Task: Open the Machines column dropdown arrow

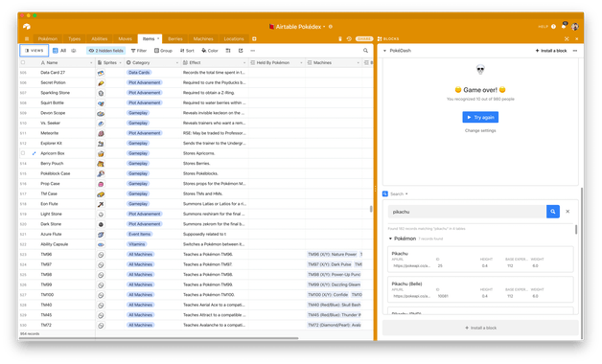Action: (x=359, y=62)
